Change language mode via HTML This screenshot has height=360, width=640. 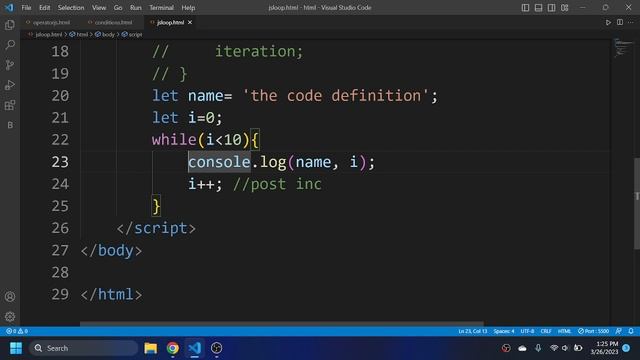pyautogui.click(x=564, y=331)
